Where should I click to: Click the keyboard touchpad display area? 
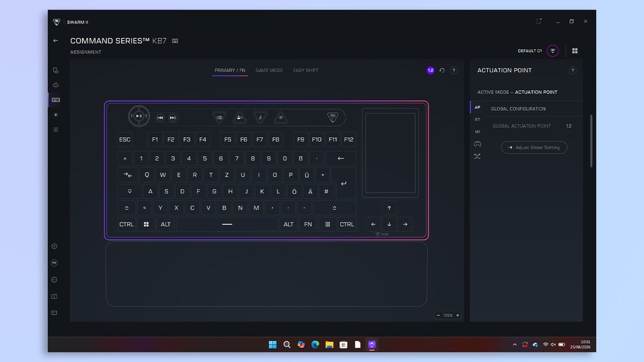click(390, 153)
